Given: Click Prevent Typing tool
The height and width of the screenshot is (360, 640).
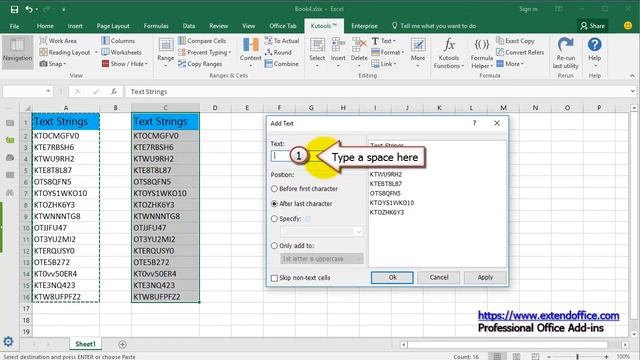Looking at the screenshot, I should (204, 52).
